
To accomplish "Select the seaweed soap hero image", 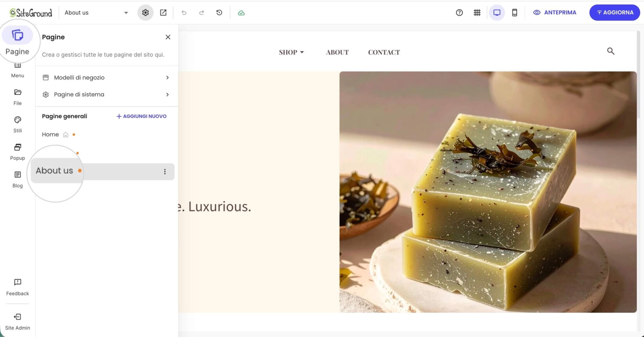I will [488, 192].
